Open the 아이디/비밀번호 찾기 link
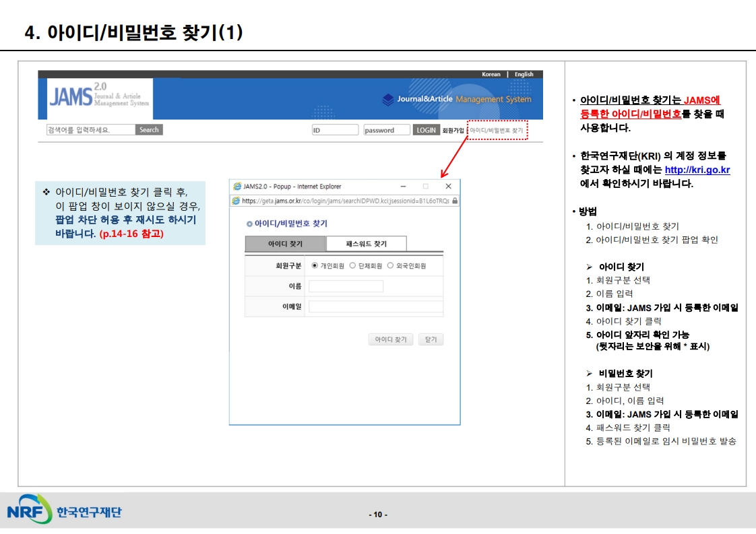Screen dimensions: 756x534 point(497,131)
